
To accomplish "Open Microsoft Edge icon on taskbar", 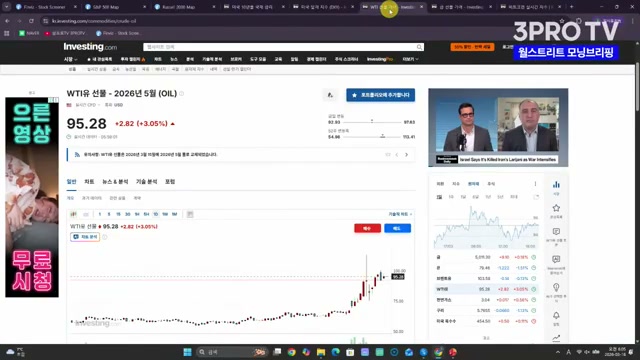I will [336, 352].
